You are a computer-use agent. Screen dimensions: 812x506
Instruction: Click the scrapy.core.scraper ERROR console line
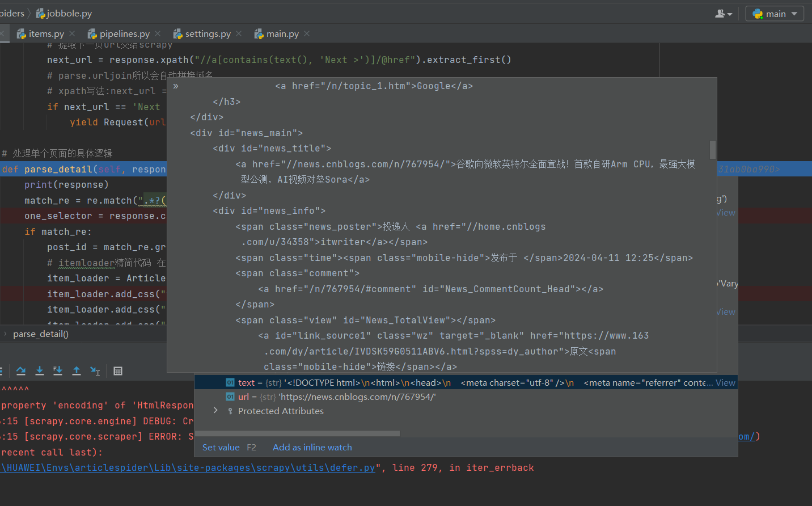pyautogui.click(x=97, y=437)
